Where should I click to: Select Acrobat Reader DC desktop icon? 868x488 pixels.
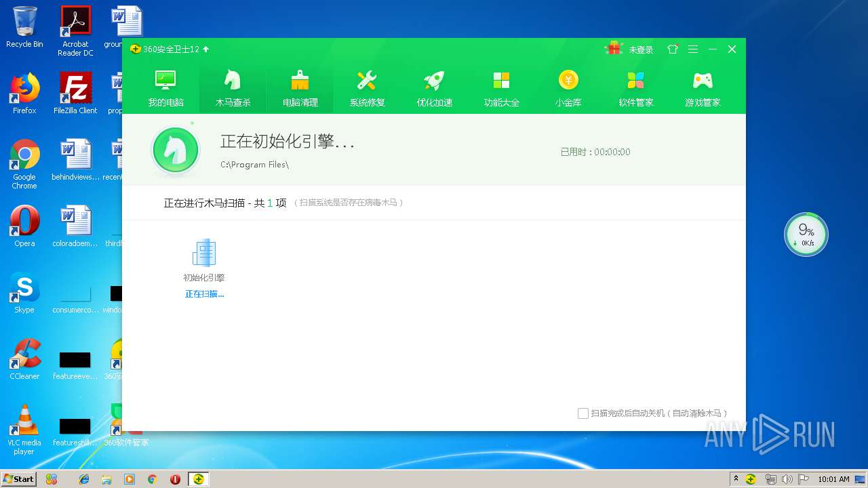[75, 31]
